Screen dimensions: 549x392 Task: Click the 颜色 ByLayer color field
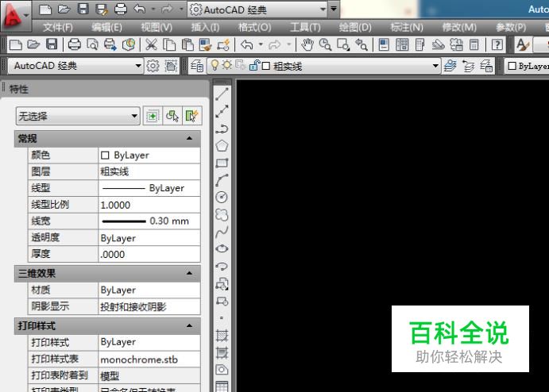click(149, 155)
